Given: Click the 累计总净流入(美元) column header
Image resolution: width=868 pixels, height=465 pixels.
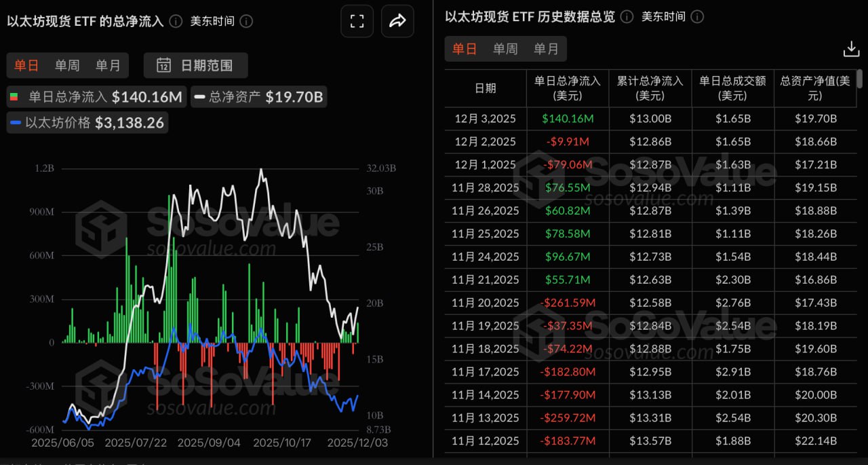Looking at the screenshot, I should (650, 88).
